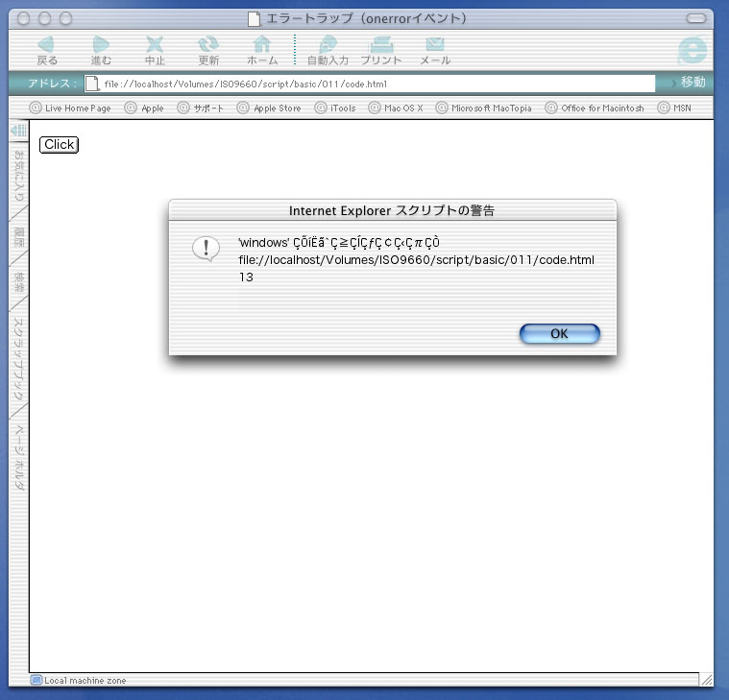This screenshot has height=700, width=729.
Task: Open the History (履歴) sidebar tab
Action: point(18,236)
